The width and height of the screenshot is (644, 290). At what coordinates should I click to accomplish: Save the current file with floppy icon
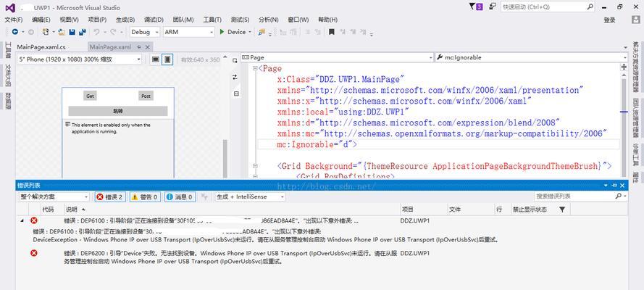click(72, 32)
